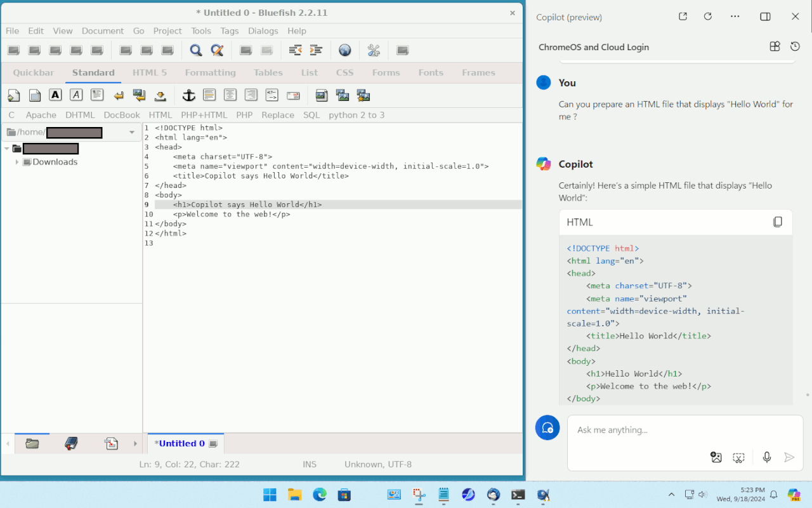This screenshot has height=508, width=812.
Task: Collapse the root folder in file tree
Action: [7, 149]
